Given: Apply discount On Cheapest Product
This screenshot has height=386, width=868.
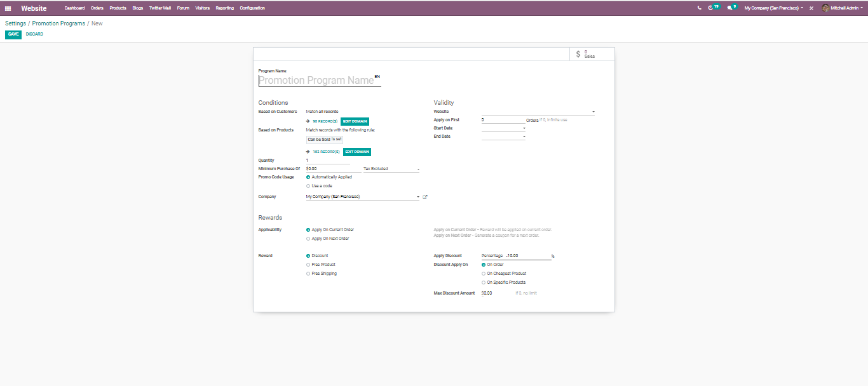Looking at the screenshot, I should 484,274.
